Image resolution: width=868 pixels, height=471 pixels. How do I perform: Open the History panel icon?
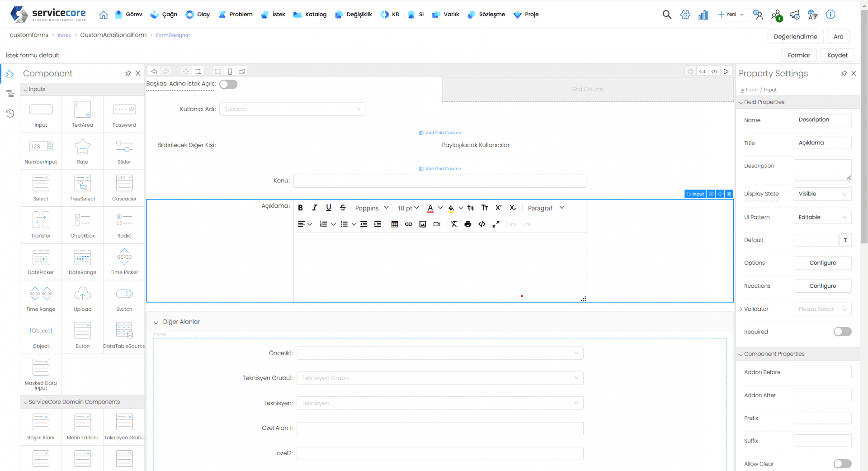10,114
